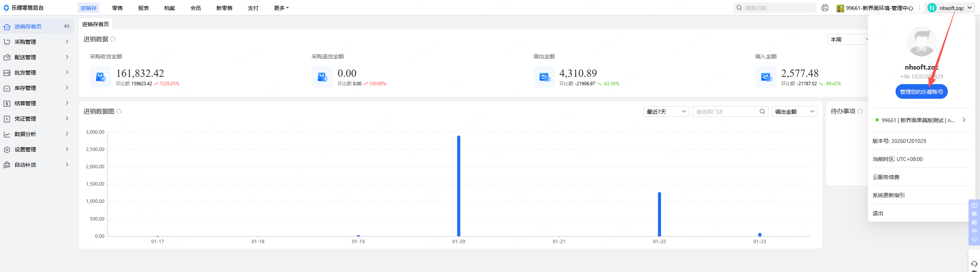This screenshot has height=272, width=980.
Task: Expand the 采购管理 sidebar menu
Action: [36, 42]
